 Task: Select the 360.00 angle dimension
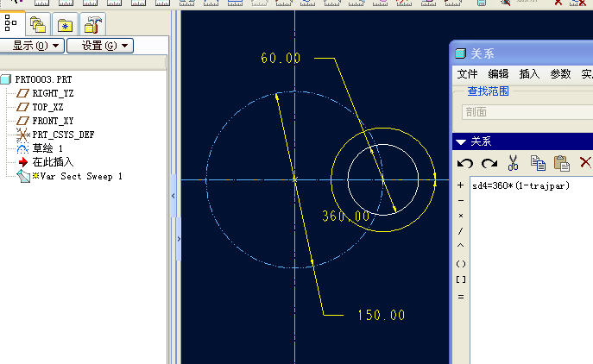click(345, 216)
